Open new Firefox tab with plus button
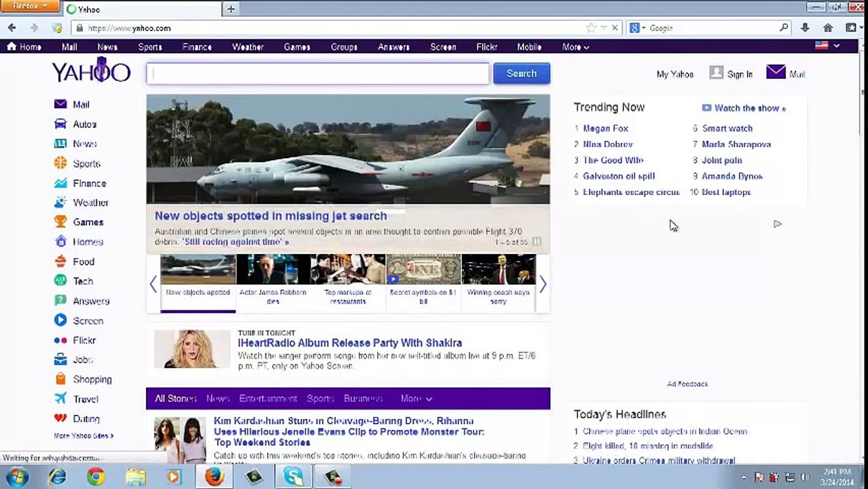The height and width of the screenshot is (489, 868). [231, 9]
